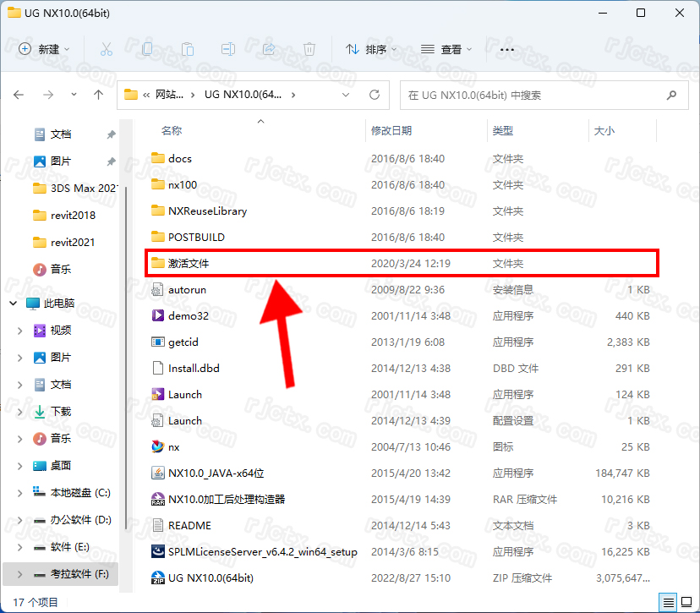The width and height of the screenshot is (700, 613).
Task: Select the UG NX10.0(64bit) ZIP archive
Action: 210,577
